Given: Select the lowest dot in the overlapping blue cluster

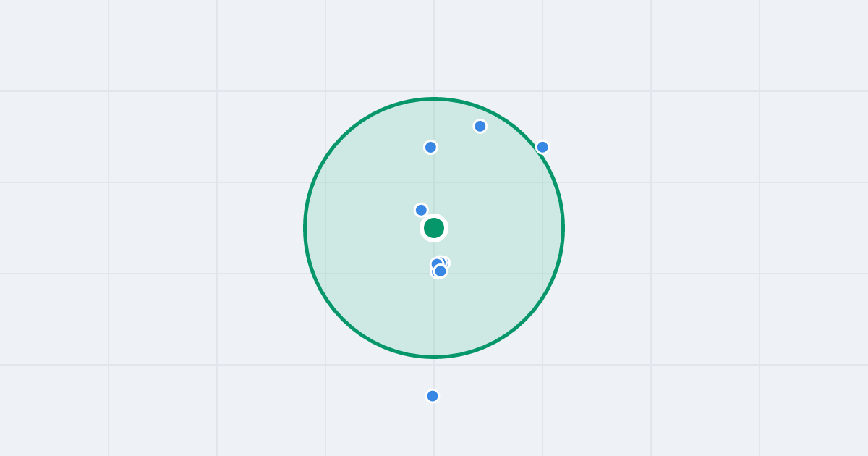Looking at the screenshot, I should click(440, 271).
